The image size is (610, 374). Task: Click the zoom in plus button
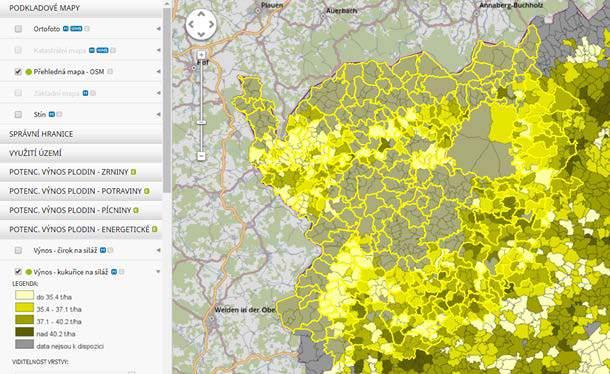pos(201,55)
